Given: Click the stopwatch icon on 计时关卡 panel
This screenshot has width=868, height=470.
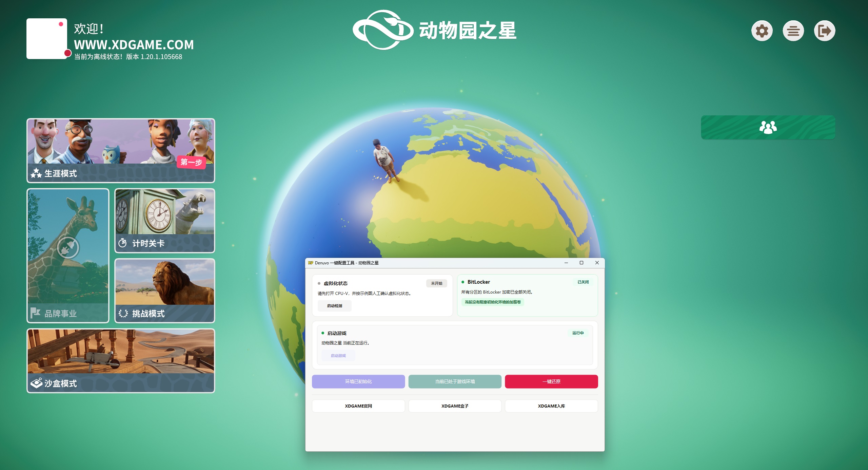Looking at the screenshot, I should click(122, 243).
